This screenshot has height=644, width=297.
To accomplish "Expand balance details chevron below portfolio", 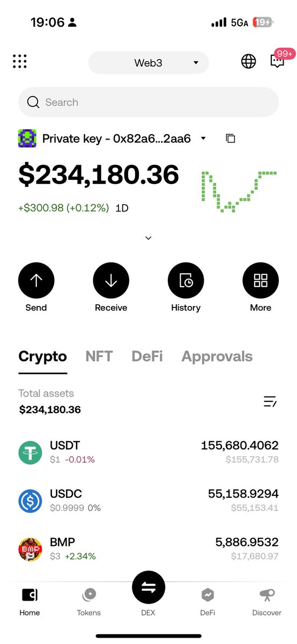I will tap(148, 238).
